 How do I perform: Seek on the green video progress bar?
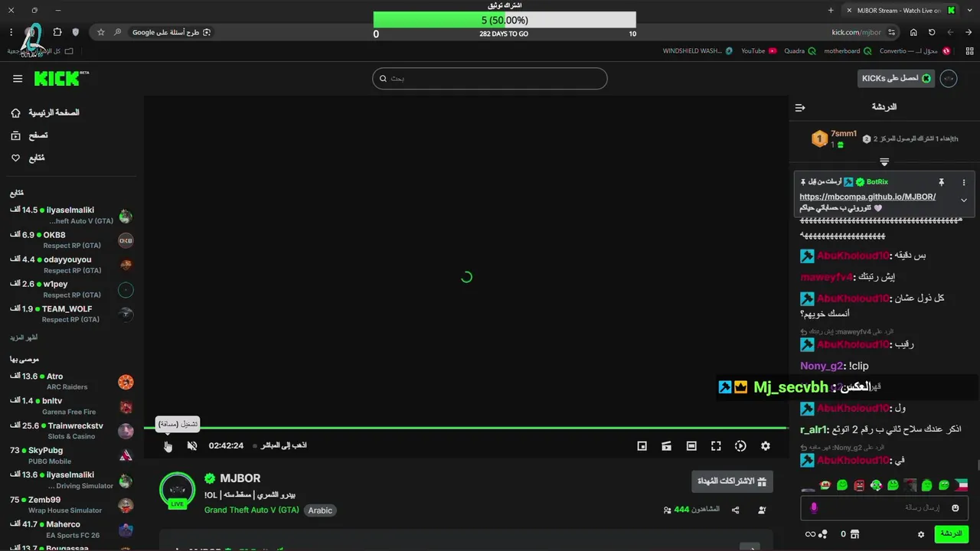tap(465, 428)
